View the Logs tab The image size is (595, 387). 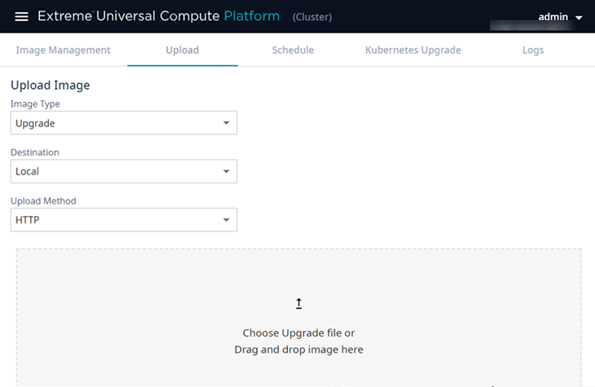533,50
